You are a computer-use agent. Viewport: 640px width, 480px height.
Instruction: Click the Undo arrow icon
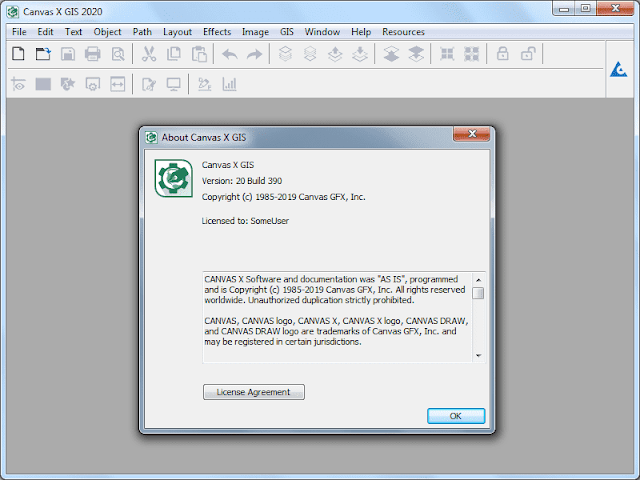(230, 54)
